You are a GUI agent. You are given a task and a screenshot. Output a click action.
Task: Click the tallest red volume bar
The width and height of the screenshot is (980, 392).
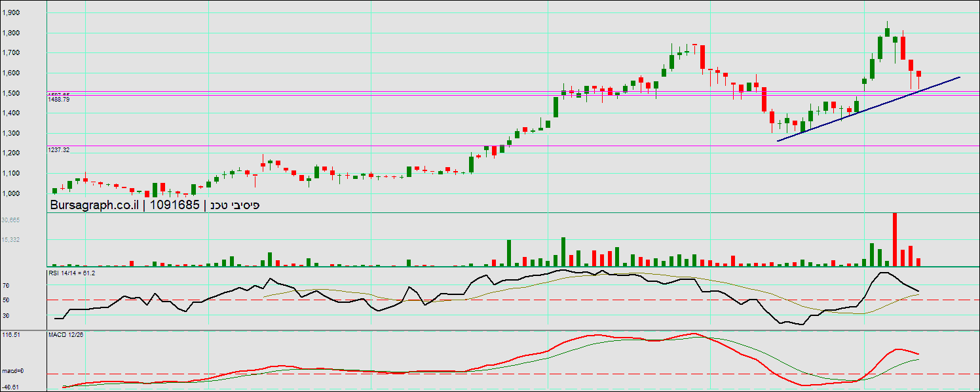coord(895,239)
